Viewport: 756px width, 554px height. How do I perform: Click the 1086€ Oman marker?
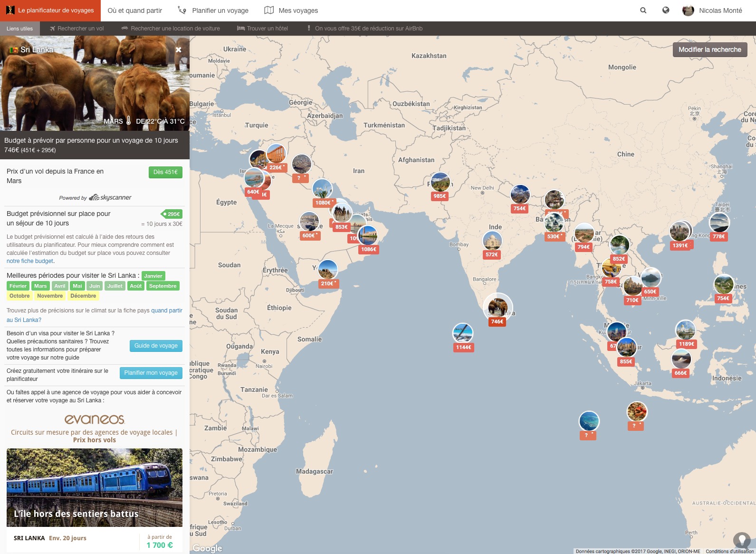[x=368, y=239]
